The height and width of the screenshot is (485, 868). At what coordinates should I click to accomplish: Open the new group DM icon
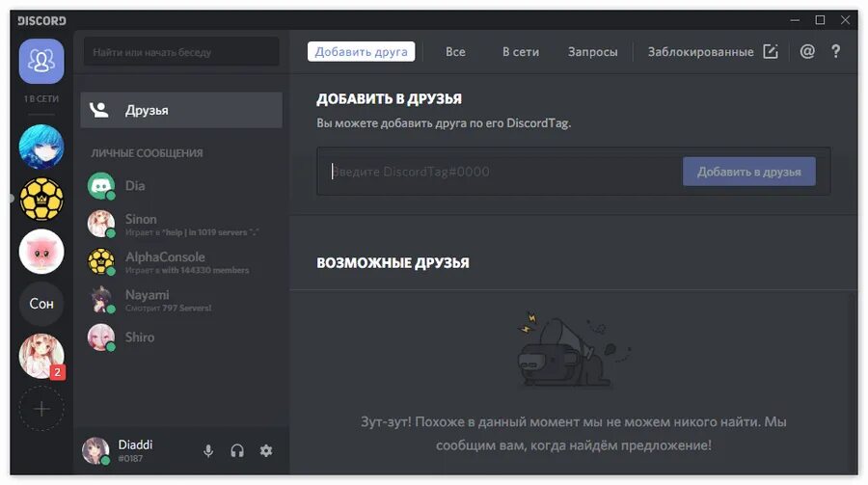coord(771,51)
